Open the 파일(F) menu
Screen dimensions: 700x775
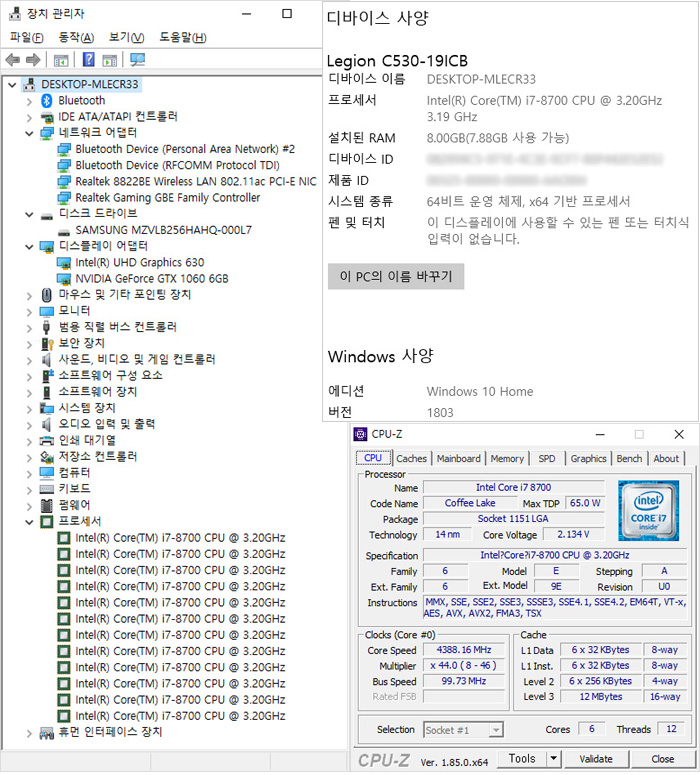point(27,38)
